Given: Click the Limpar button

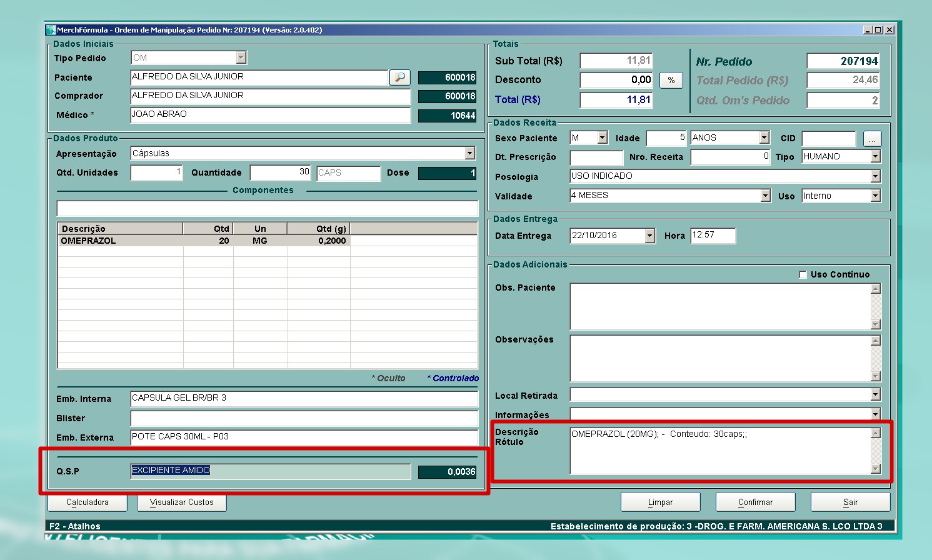Looking at the screenshot, I should [x=660, y=502].
